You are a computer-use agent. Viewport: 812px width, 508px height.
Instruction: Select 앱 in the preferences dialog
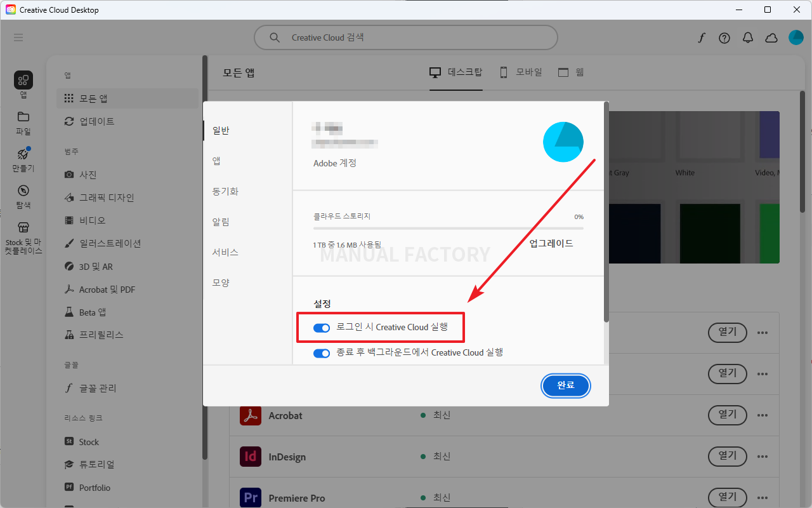pyautogui.click(x=216, y=161)
